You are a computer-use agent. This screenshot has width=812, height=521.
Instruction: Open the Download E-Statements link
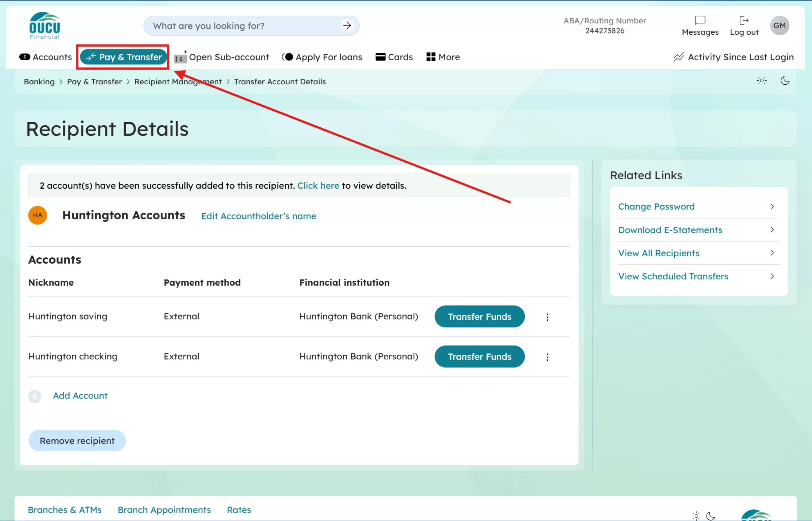coord(670,230)
